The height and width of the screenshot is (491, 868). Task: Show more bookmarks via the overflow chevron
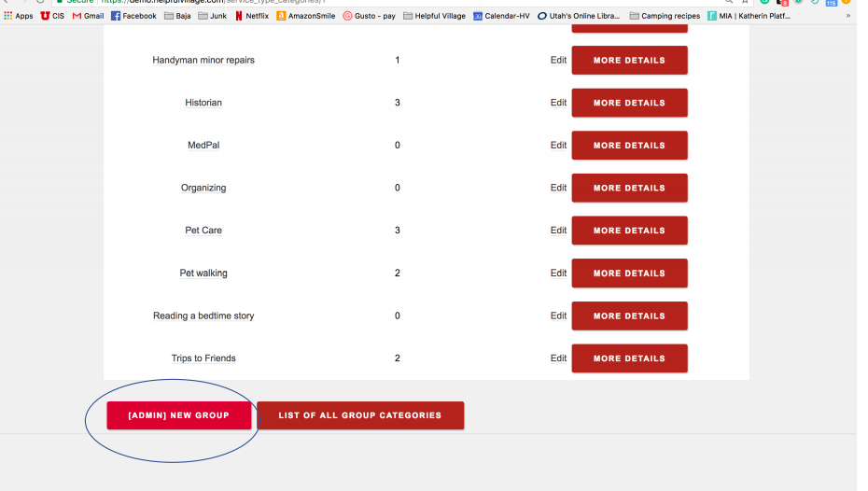(x=848, y=16)
